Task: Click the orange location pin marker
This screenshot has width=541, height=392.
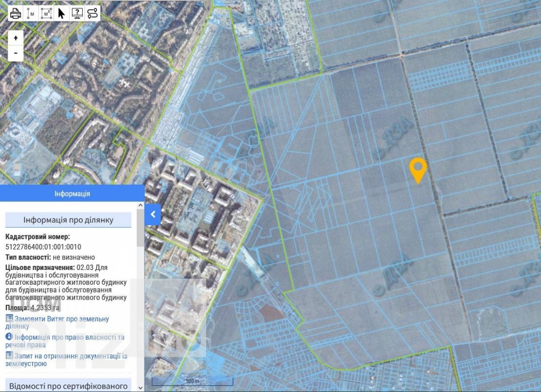Action: coord(418,169)
